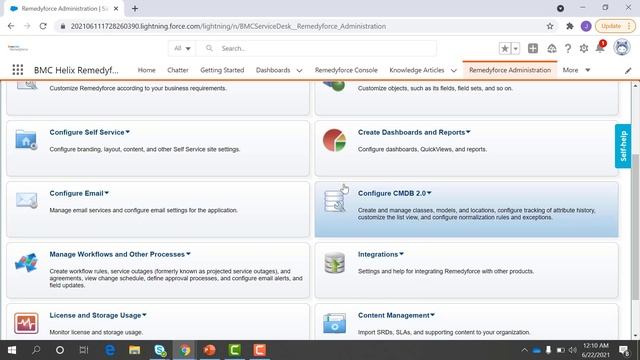Open the favorites list dropdown arrow
Viewport: 640px width, 360px height.
pyautogui.click(x=515, y=48)
